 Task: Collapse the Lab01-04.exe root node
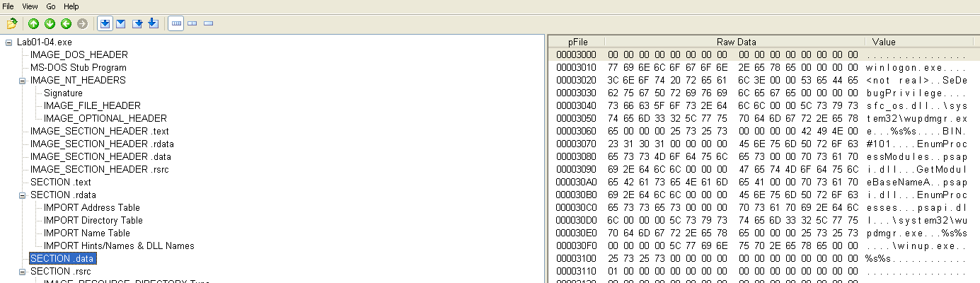click(8, 42)
